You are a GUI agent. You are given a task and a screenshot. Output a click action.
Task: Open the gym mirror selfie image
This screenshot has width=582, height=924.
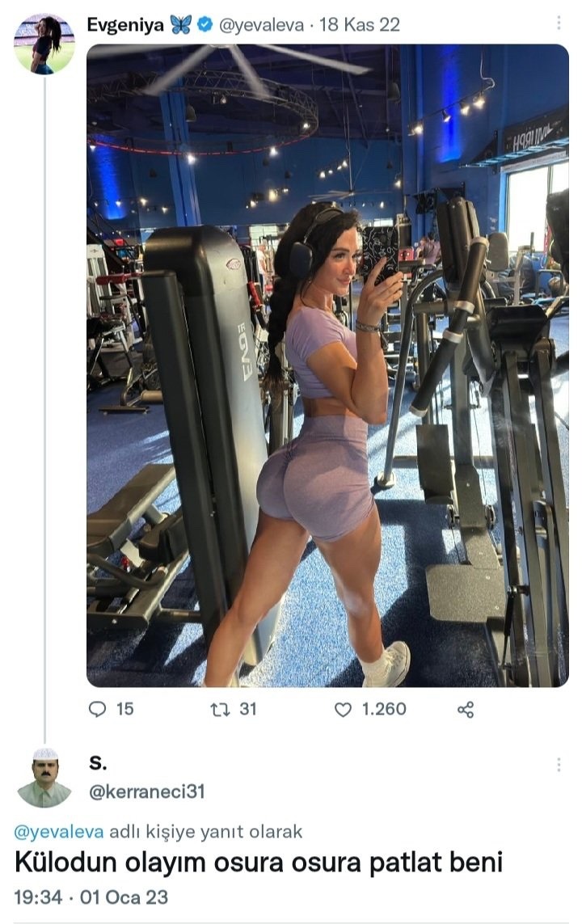point(327,365)
